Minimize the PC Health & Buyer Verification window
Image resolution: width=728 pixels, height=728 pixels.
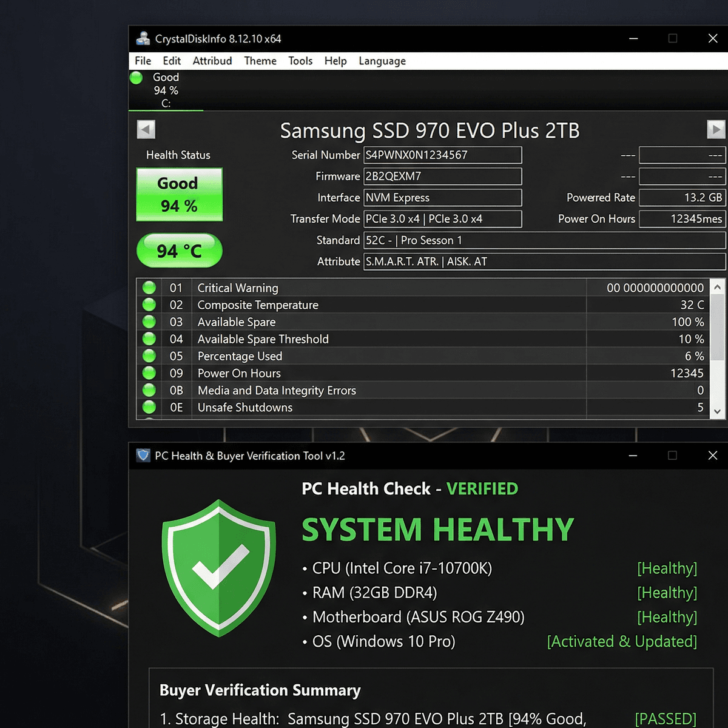(633, 456)
